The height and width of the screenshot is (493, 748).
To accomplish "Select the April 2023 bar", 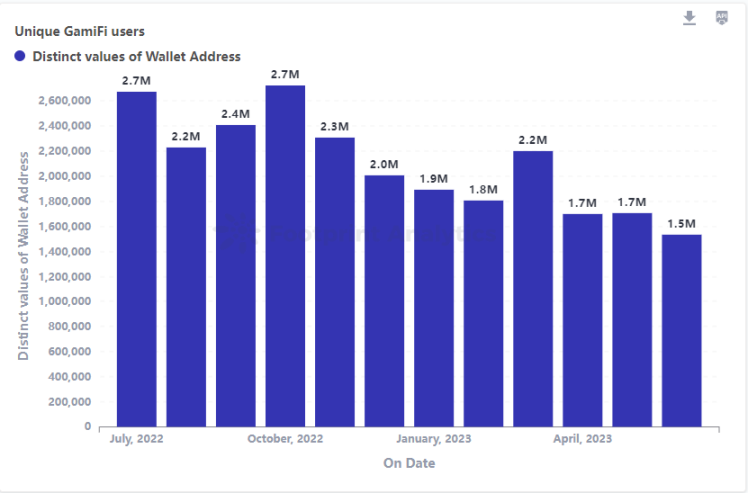I will 582,320.
